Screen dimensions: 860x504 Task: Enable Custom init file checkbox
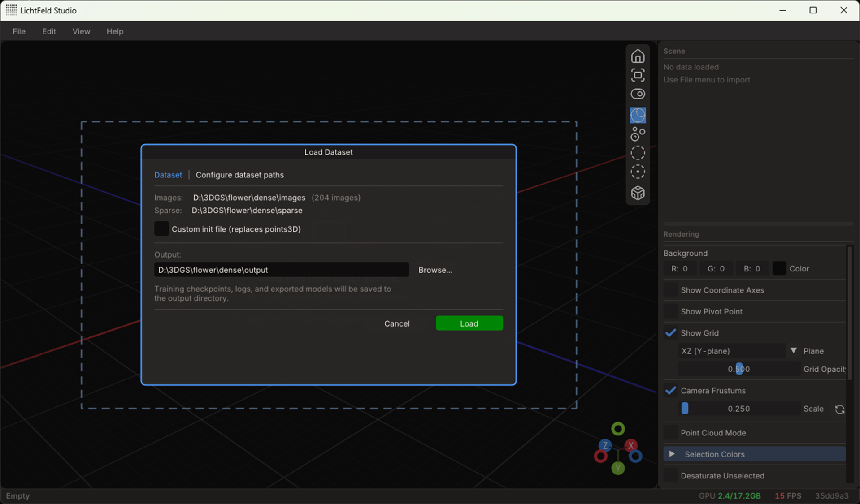[x=161, y=229]
